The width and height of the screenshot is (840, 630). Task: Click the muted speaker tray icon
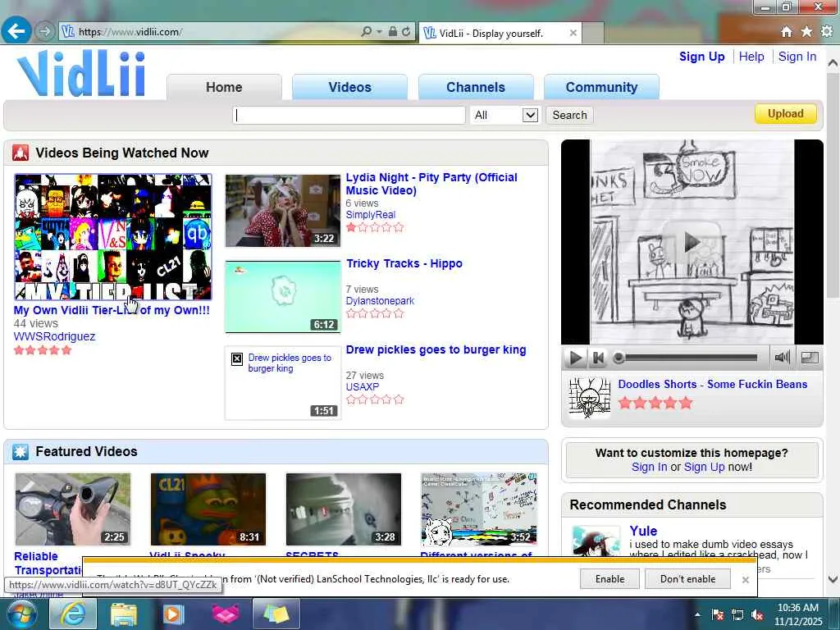pyautogui.click(x=757, y=615)
